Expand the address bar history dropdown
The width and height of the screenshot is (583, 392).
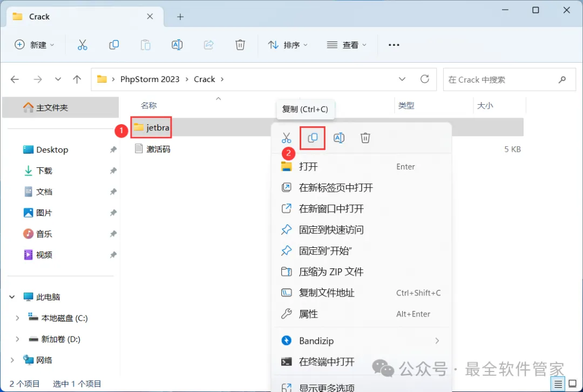pos(402,79)
